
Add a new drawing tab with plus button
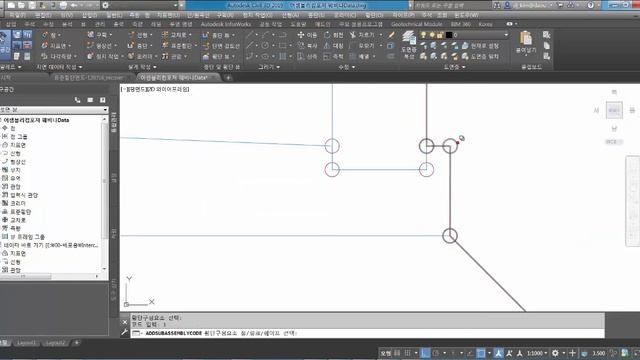point(228,78)
